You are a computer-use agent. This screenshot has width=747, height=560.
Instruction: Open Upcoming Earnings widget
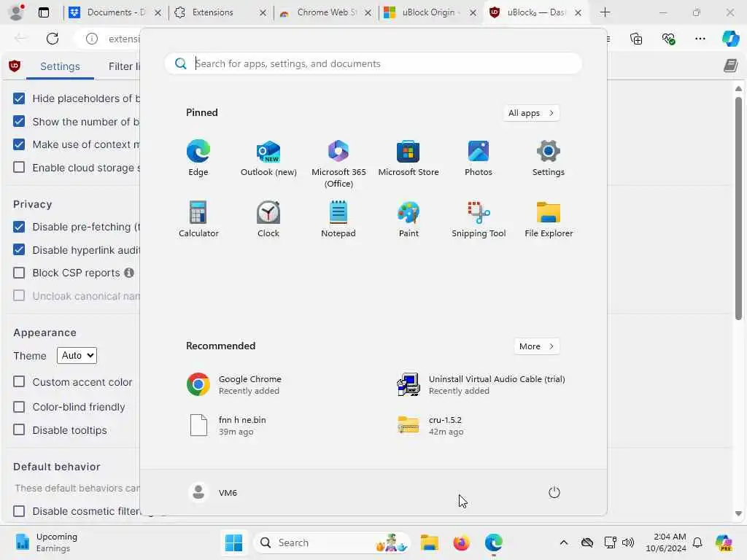46,542
